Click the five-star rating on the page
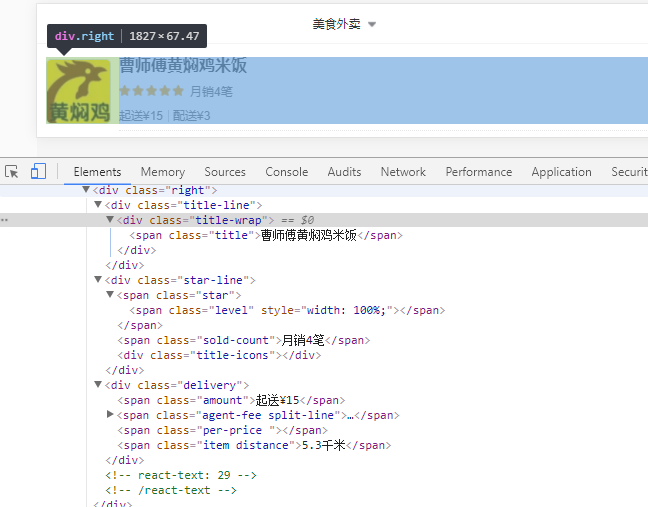 click(x=151, y=90)
